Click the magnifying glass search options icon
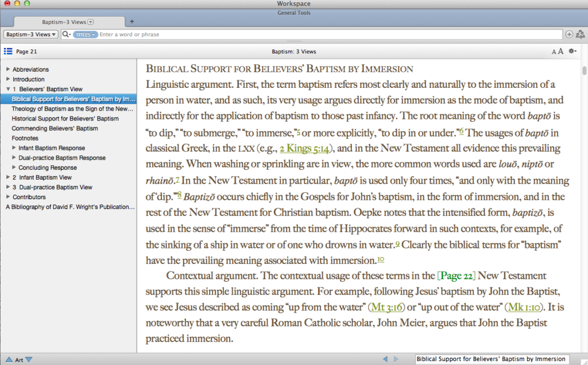The height and width of the screenshot is (365, 588). click(66, 34)
